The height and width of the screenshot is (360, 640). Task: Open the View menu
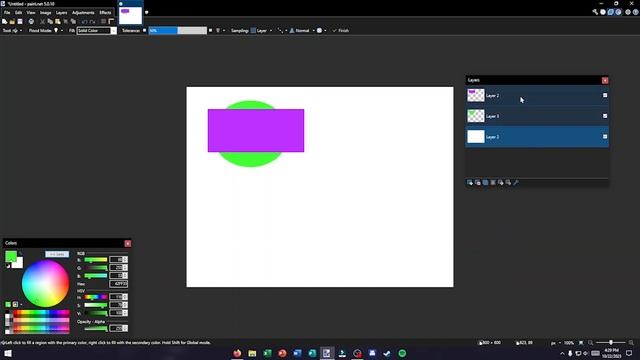tap(31, 13)
